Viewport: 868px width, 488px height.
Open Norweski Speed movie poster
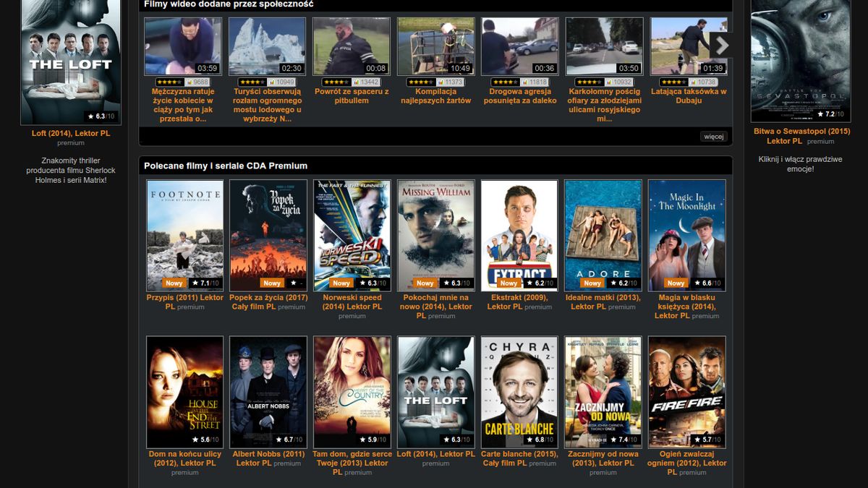coord(352,235)
